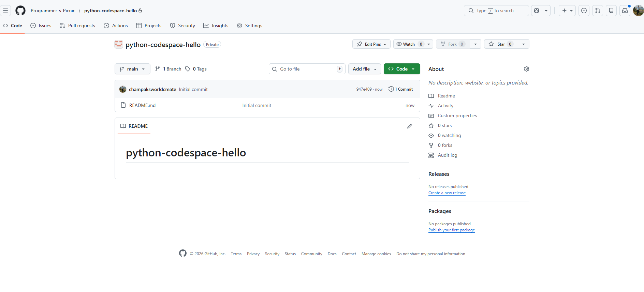The height and width of the screenshot is (292, 644).
Task: Open the latest Initial commit message link
Action: (x=193, y=89)
